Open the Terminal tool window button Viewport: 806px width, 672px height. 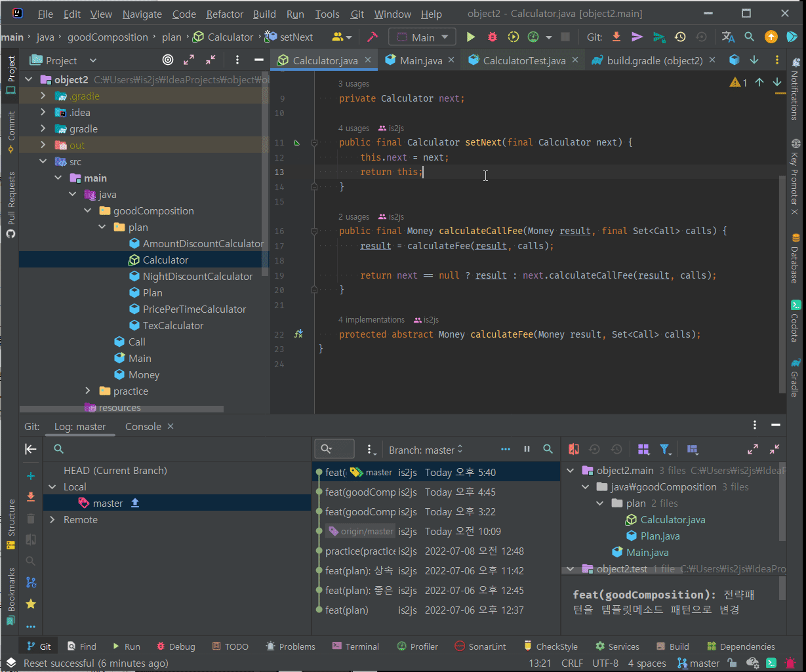point(355,646)
